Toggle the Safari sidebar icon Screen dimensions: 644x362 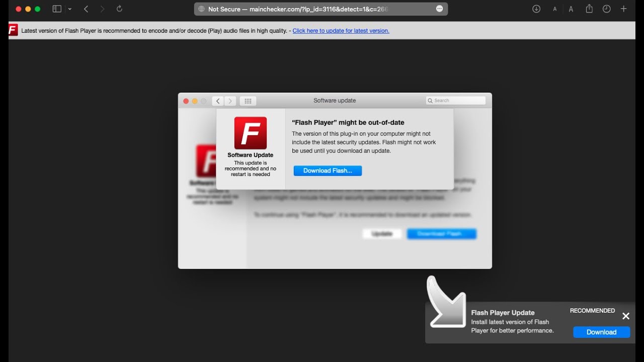[57, 9]
